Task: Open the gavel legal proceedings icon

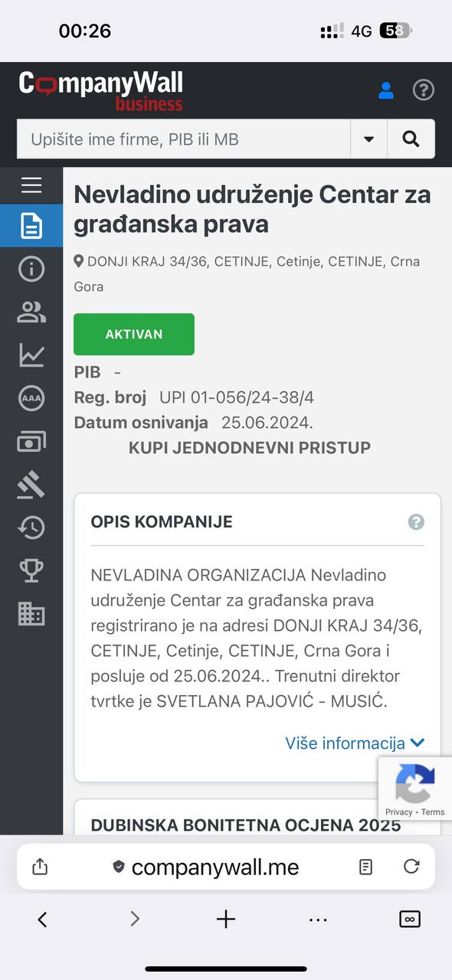Action: tap(31, 485)
